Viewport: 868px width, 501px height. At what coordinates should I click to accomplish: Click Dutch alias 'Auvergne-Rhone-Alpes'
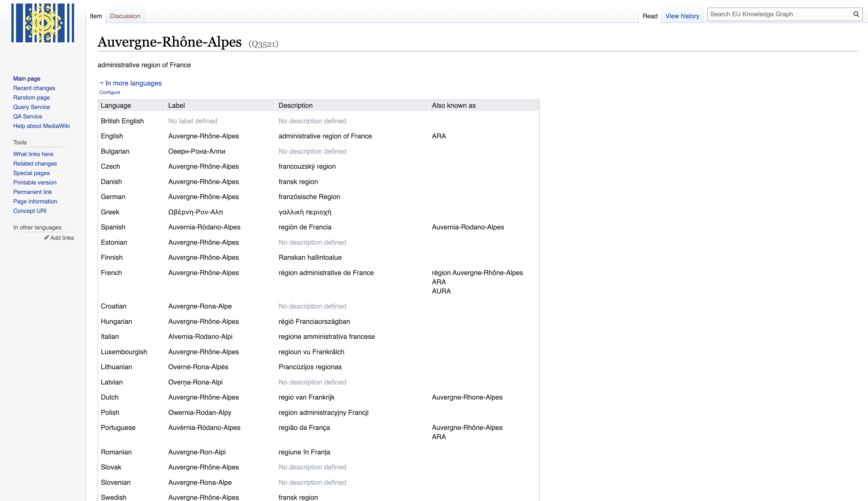[467, 397]
